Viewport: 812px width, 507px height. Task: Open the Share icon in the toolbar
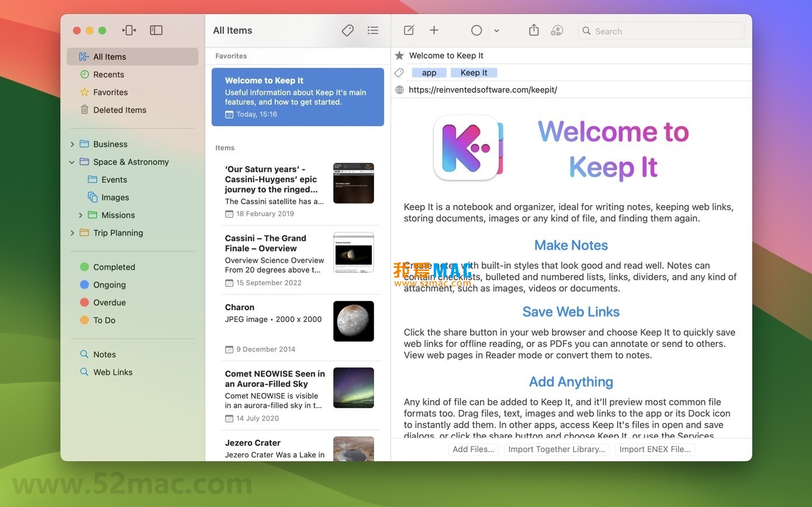(x=533, y=30)
